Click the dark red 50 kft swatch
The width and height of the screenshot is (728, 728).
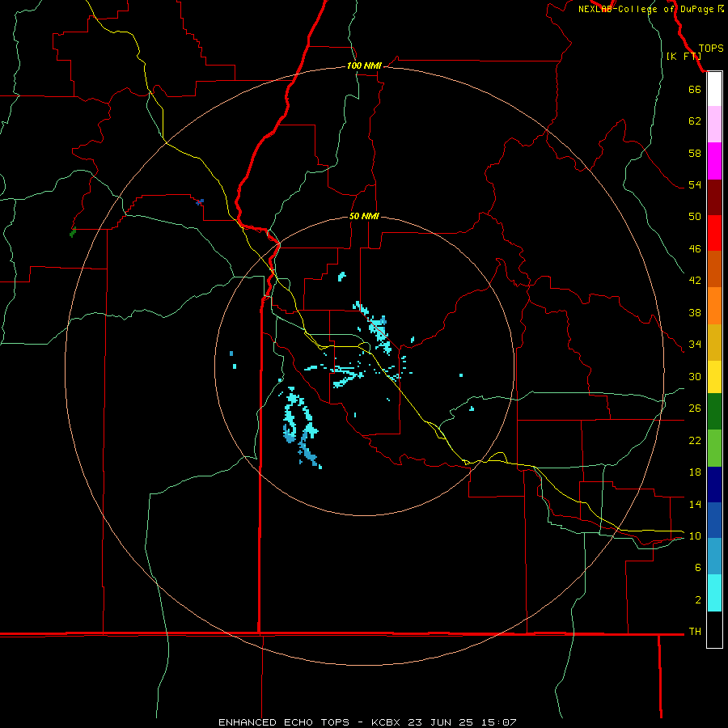(x=714, y=197)
